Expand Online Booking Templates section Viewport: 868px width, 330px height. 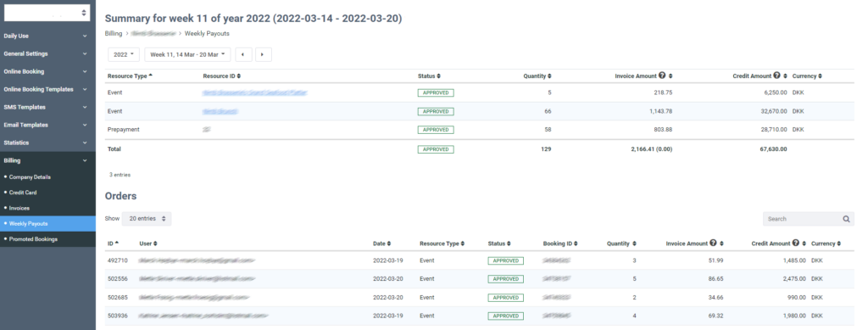47,89
